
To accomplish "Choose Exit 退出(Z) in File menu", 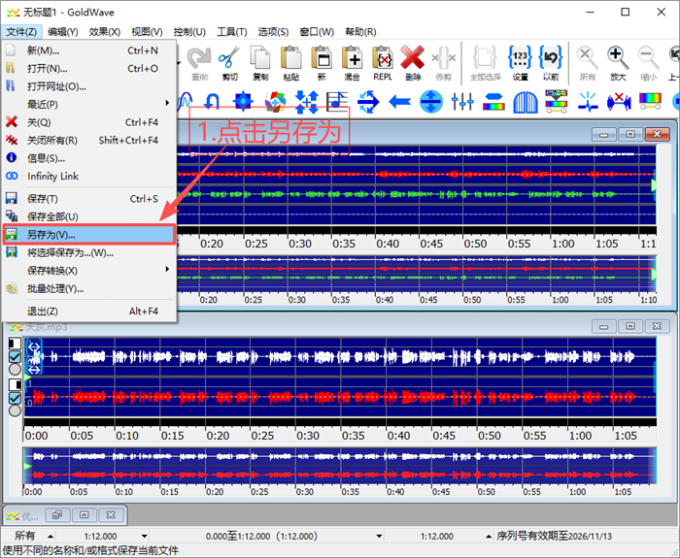I will click(89, 311).
